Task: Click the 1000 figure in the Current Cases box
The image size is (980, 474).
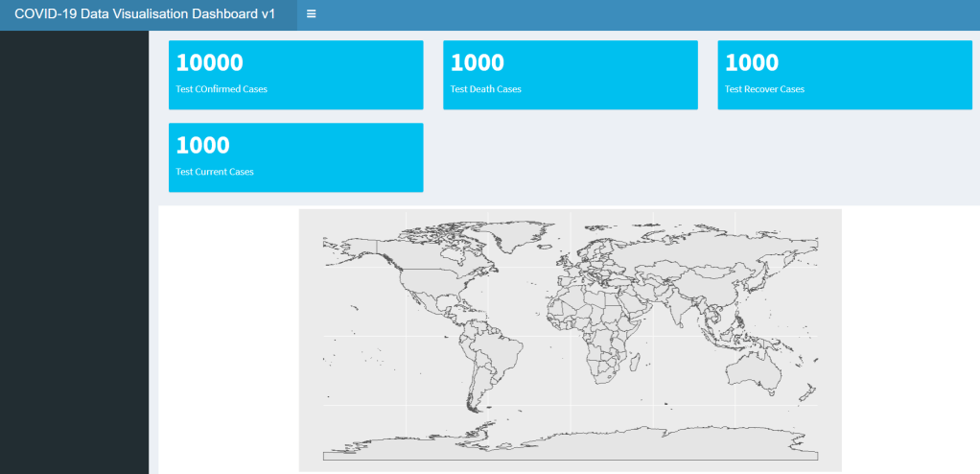Action: click(x=202, y=146)
